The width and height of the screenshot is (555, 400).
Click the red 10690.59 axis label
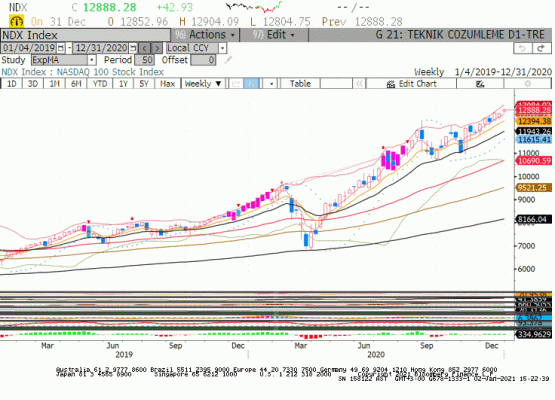coord(534,161)
